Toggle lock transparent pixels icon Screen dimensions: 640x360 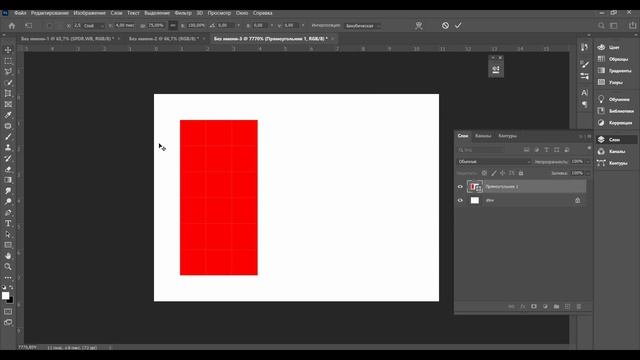click(x=484, y=173)
